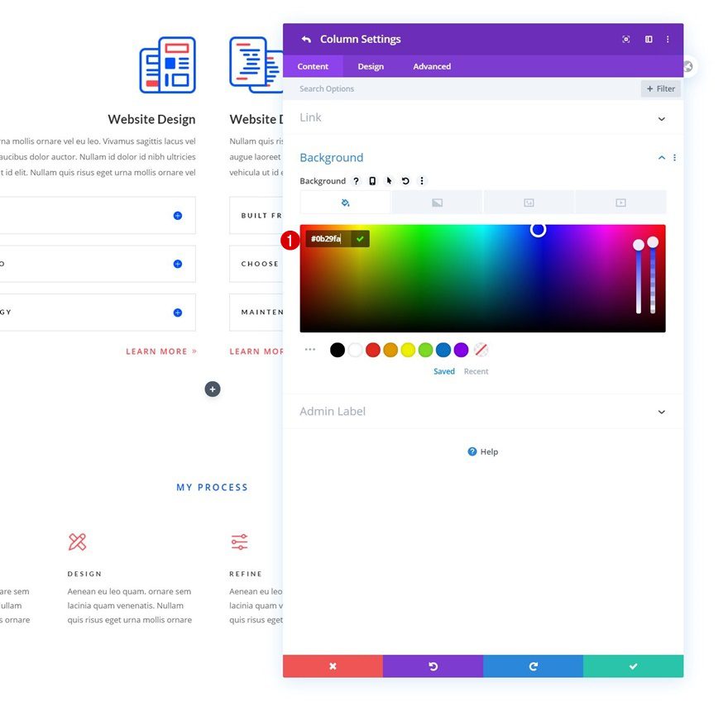Click the blue redo button
This screenshot has height=711, width=728.
coord(534,666)
